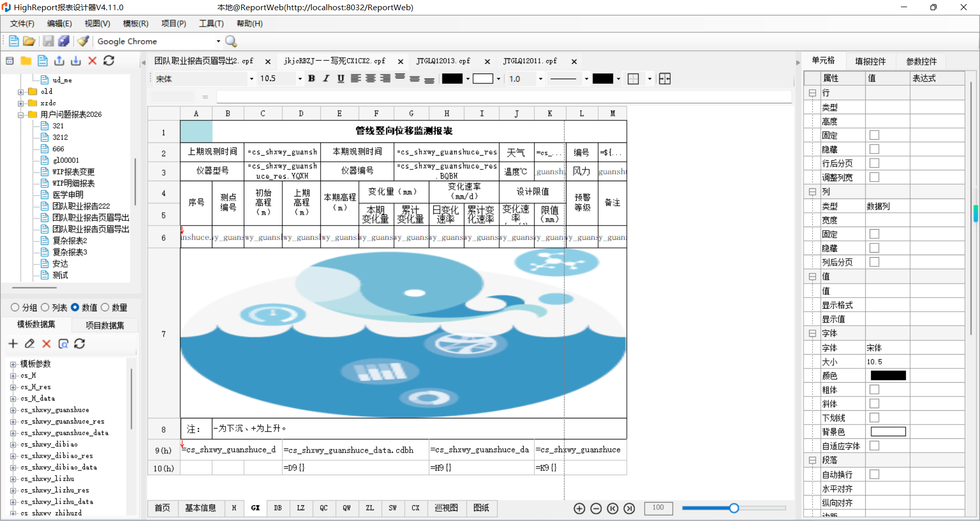This screenshot has height=521, width=980.
Task: Expand the cs_shxwy_guanshuce dataset
Action: click(13, 410)
